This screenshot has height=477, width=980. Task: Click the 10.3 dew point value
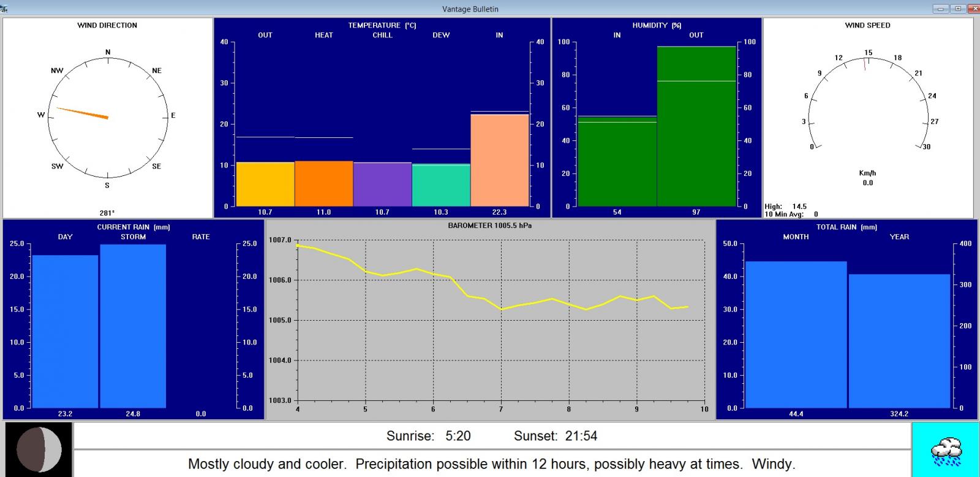coord(441,212)
